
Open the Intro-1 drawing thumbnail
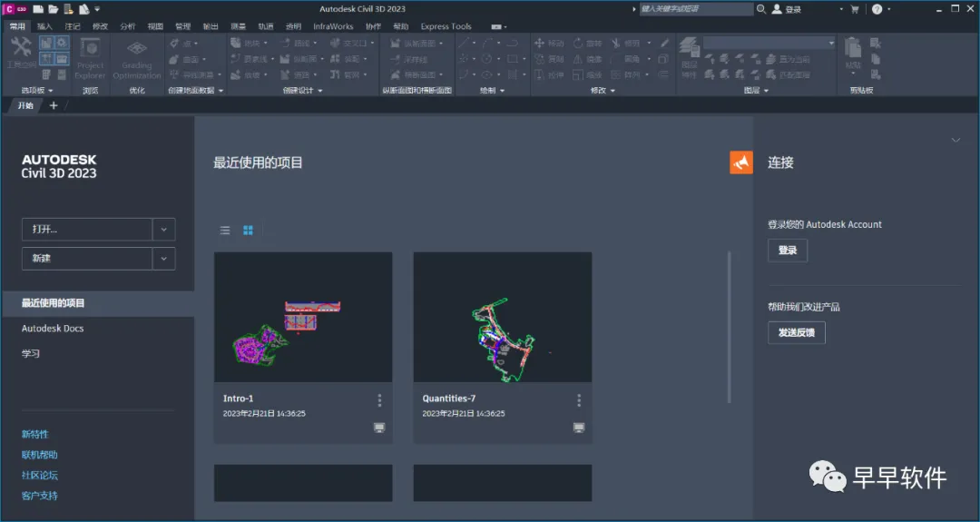point(303,317)
